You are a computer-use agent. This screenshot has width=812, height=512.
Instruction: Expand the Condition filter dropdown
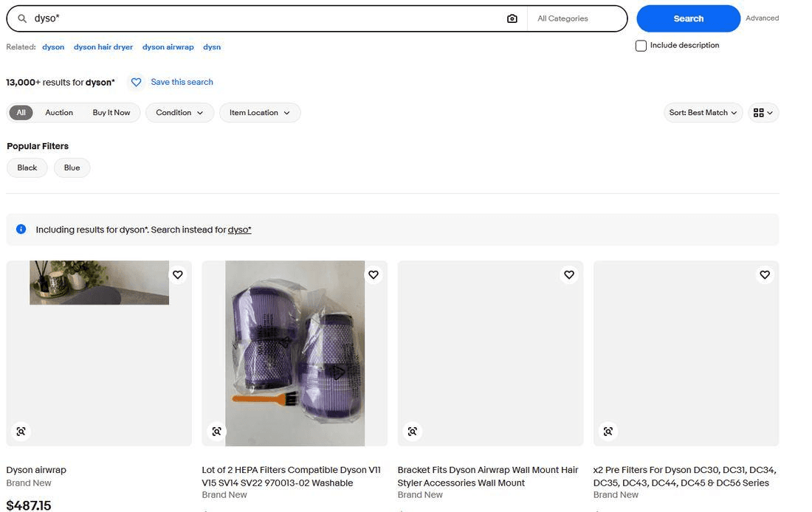click(x=179, y=113)
